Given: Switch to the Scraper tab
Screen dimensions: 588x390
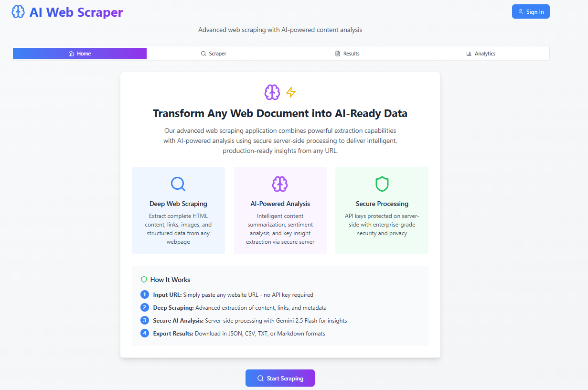Looking at the screenshot, I should 214,54.
